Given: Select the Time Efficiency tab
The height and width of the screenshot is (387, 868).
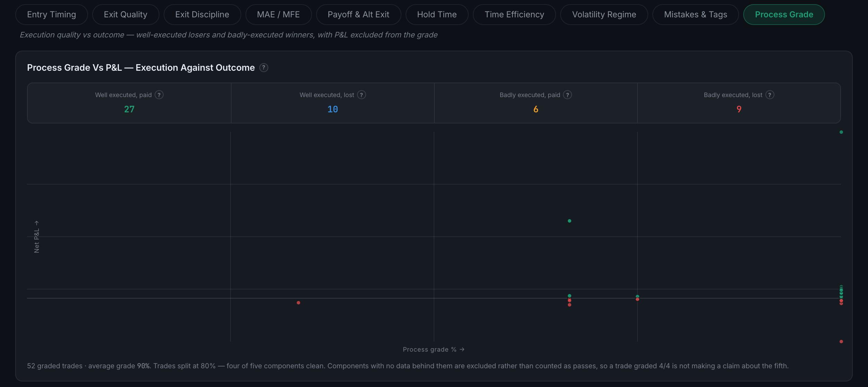Looking at the screenshot, I should 514,15.
